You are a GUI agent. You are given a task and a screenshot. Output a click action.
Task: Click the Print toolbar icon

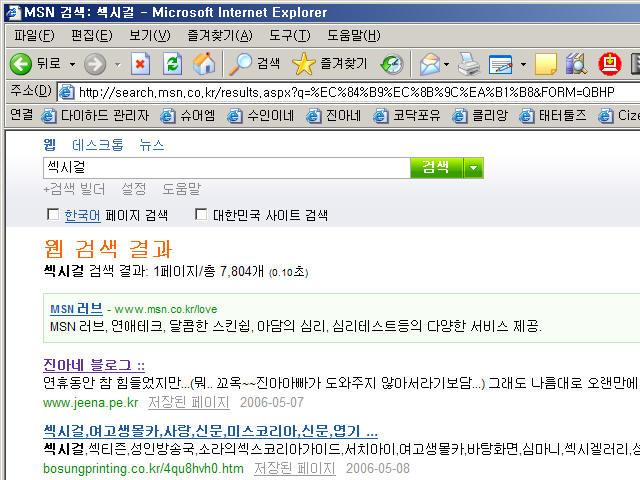pyautogui.click(x=468, y=64)
